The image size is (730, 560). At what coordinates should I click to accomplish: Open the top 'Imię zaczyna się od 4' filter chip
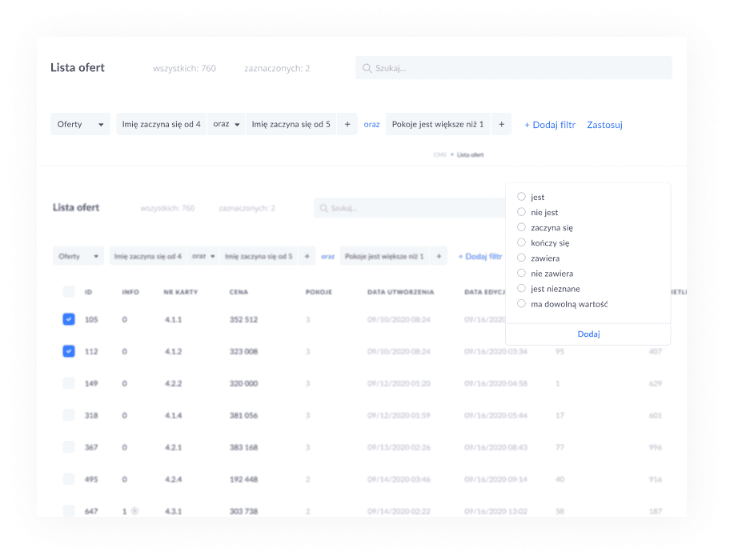pyautogui.click(x=161, y=125)
